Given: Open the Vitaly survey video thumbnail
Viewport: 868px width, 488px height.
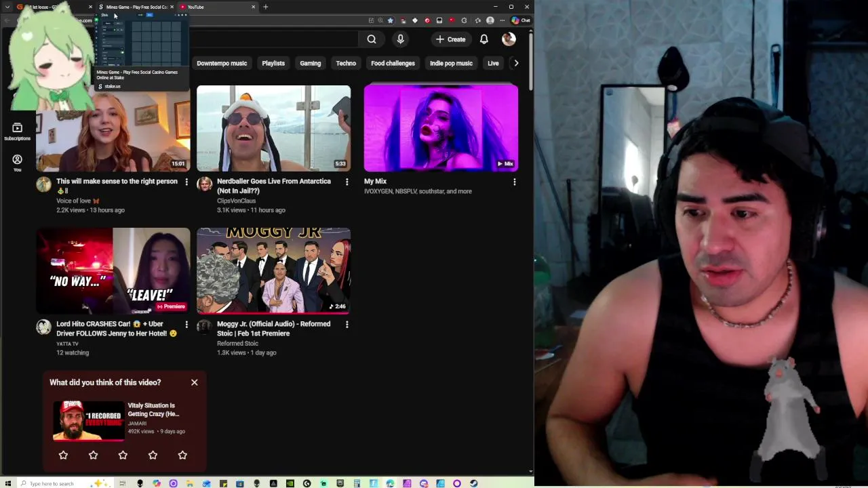Looking at the screenshot, I should [x=88, y=420].
